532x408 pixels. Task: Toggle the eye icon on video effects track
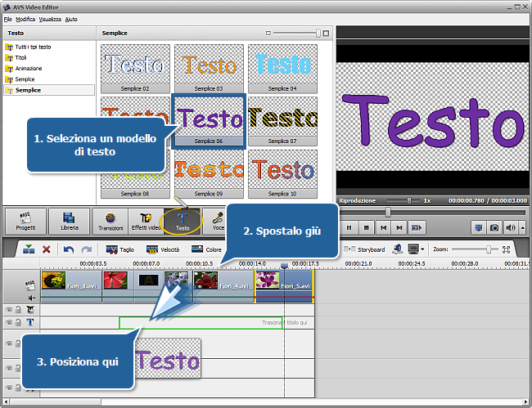(9, 310)
